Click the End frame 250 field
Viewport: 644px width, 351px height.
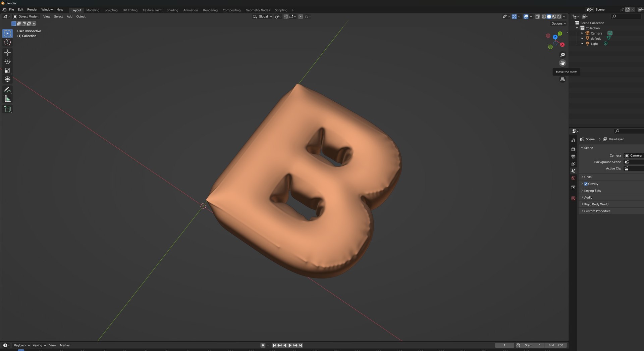[556, 345]
